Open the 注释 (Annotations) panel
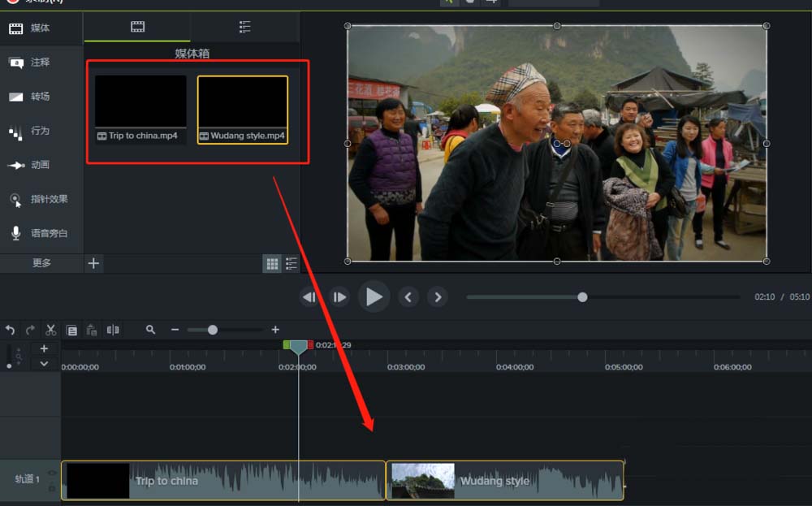Viewport: 812px width, 506px height. tap(41, 63)
